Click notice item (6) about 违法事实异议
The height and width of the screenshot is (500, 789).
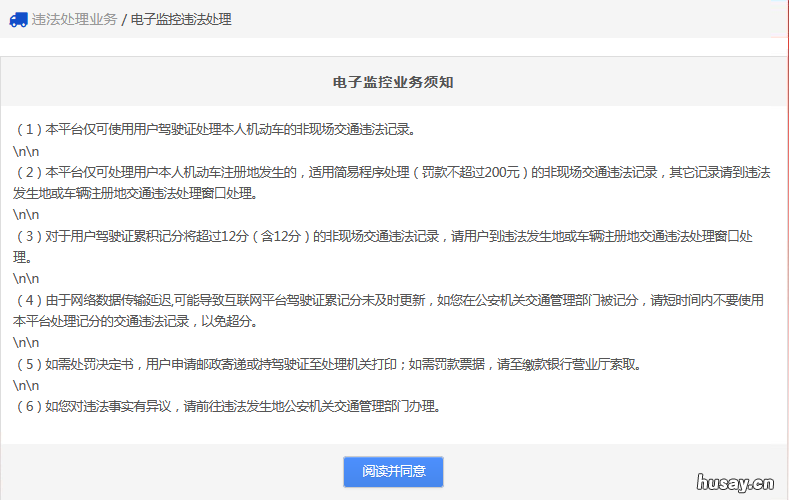click(x=226, y=407)
